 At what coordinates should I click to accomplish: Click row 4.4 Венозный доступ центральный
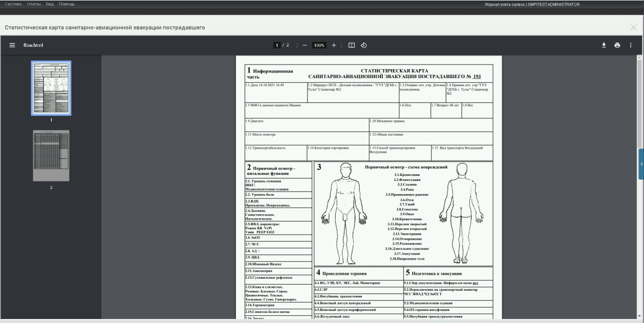pos(358,303)
